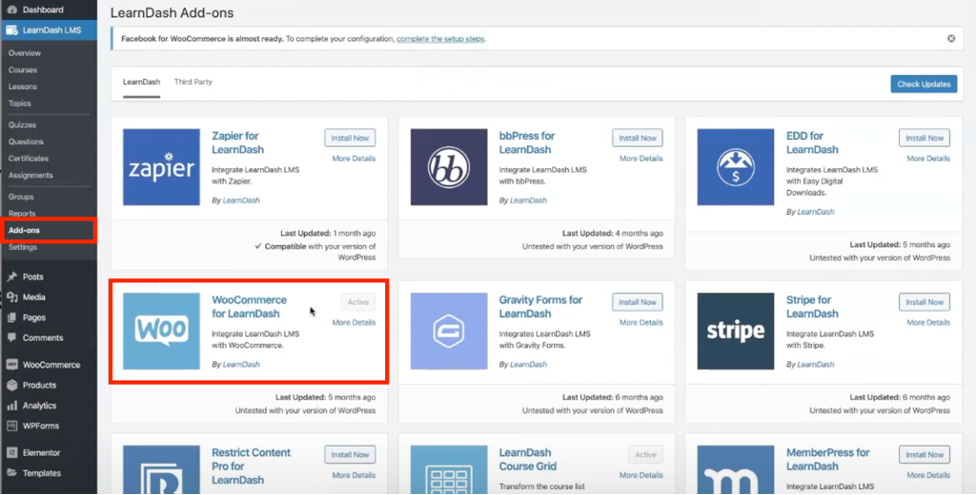Open Questions in LearnDash submenu

click(26, 142)
